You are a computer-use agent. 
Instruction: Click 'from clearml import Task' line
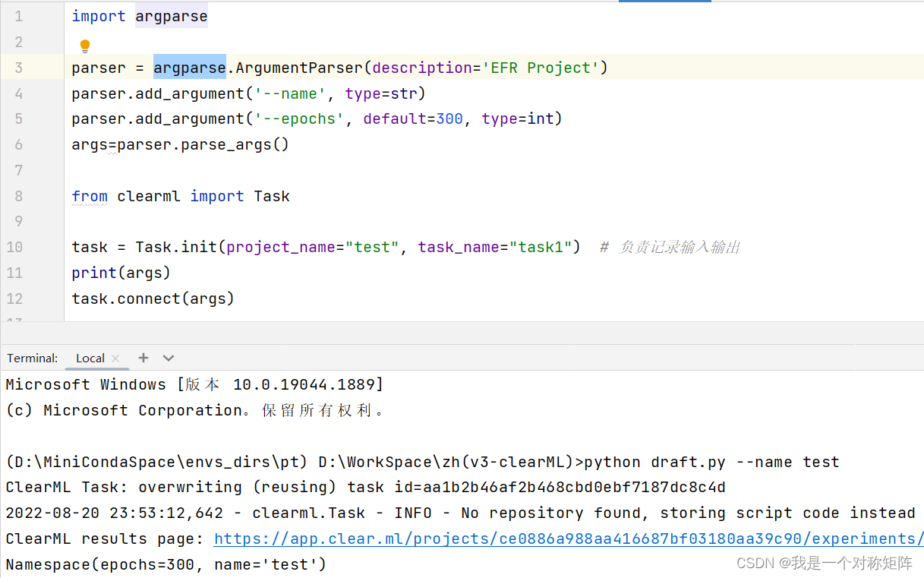point(181,196)
